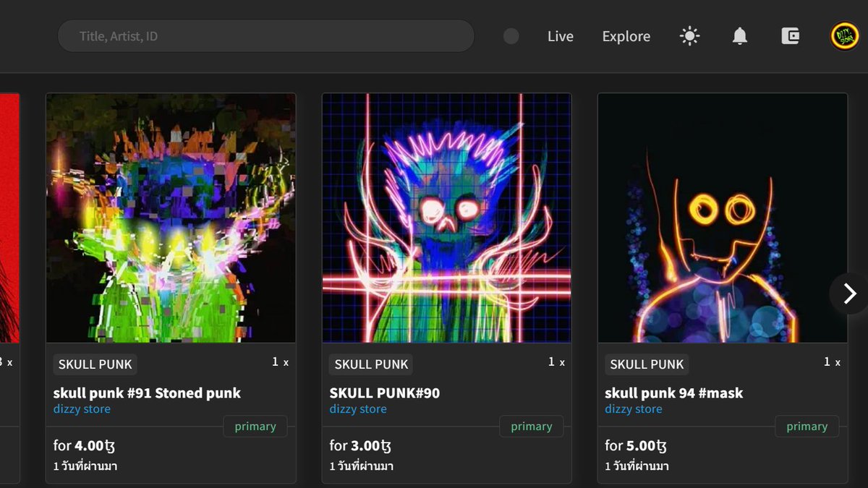This screenshot has width=868, height=488.
Task: Focus the Title, Artist, ID search field
Action: click(265, 35)
